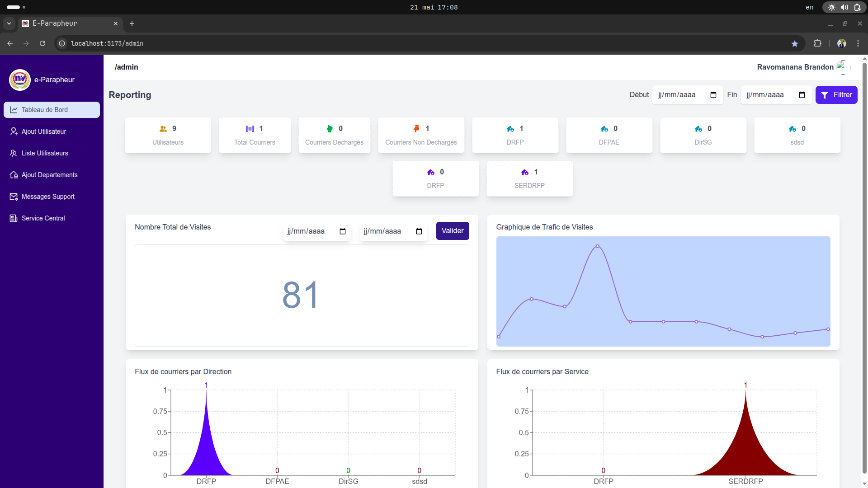Click the Utilisateurs people icon card
This screenshot has height=488, width=868.
point(163,129)
